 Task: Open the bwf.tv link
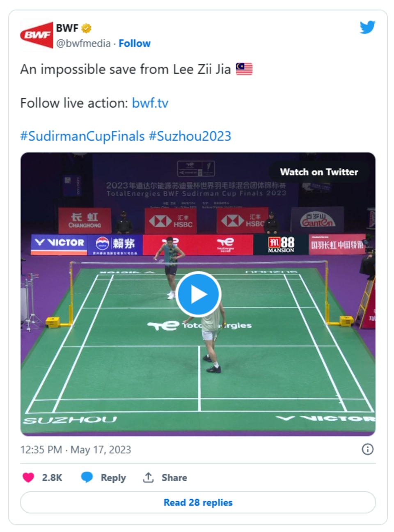coord(150,103)
